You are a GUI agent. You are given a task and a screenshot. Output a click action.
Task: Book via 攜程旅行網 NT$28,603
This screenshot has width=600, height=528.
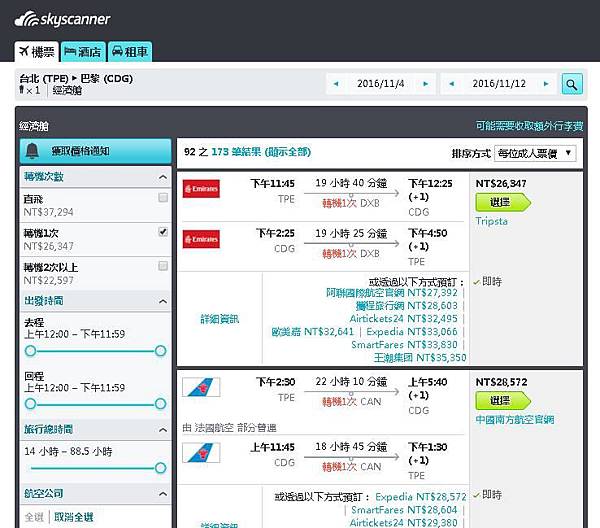click(406, 306)
